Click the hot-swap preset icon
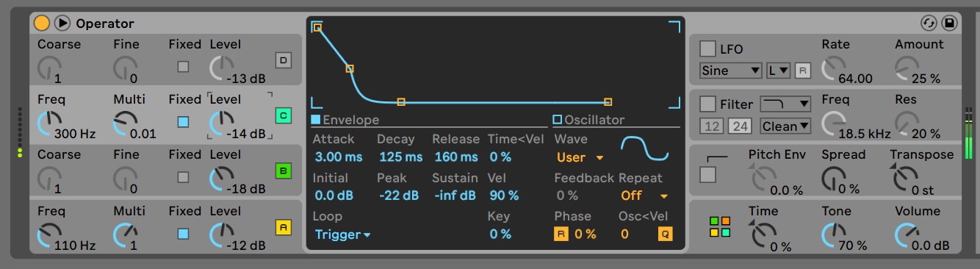The image size is (980, 269). 929,23
